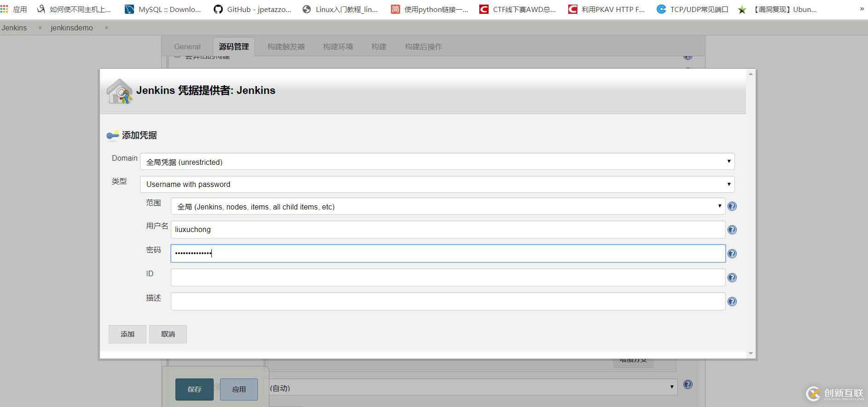Click help icon for the 用户名 field
868x407 pixels.
[x=732, y=230]
